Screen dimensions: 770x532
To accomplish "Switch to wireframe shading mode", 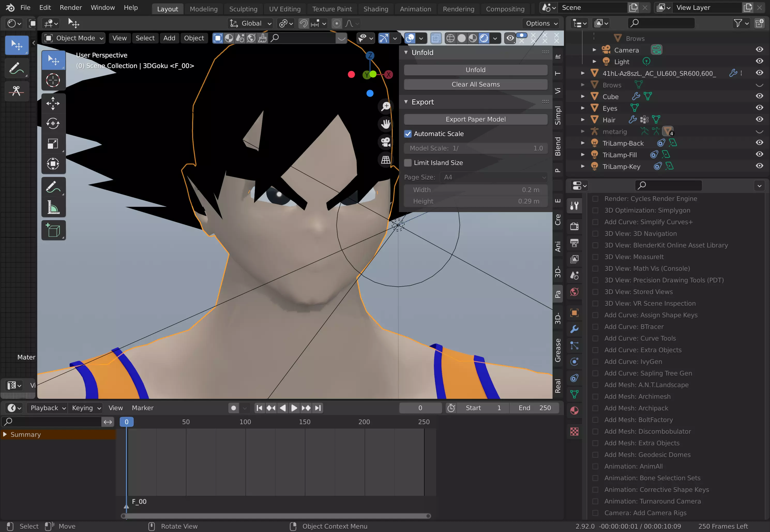I will pos(450,38).
